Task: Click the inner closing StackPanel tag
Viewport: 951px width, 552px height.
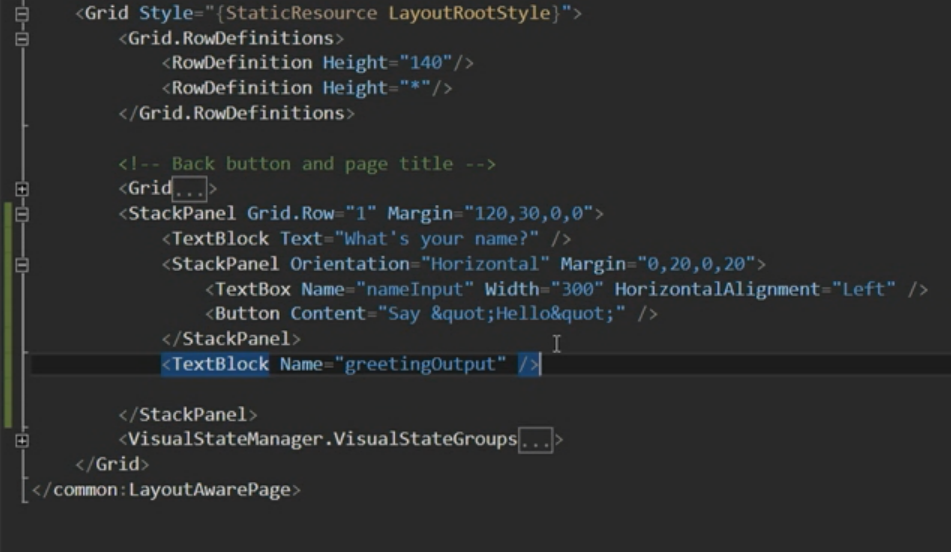Action: point(231,339)
